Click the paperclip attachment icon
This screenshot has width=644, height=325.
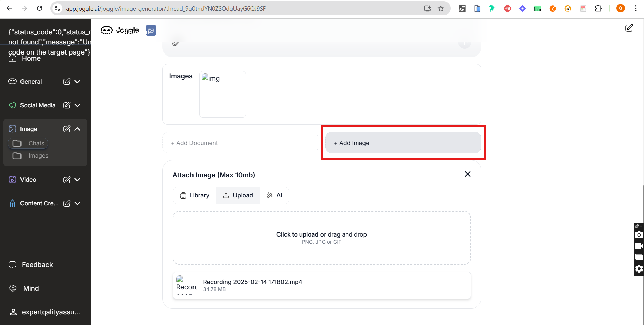tap(176, 43)
